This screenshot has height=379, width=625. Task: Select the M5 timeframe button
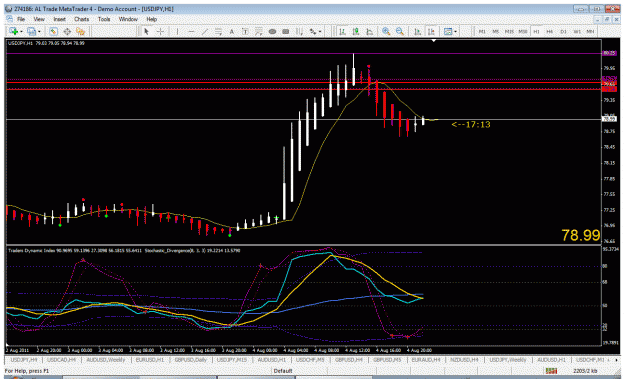495,31
